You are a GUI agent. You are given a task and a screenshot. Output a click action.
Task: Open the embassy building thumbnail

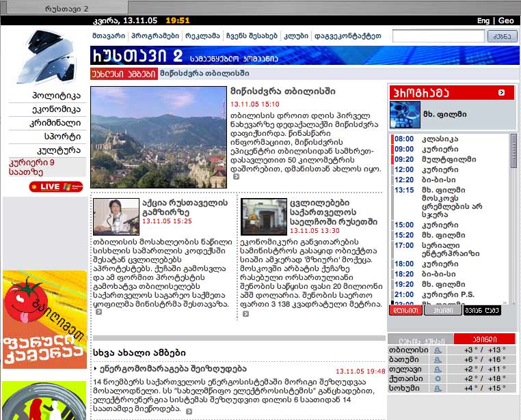coord(264,216)
